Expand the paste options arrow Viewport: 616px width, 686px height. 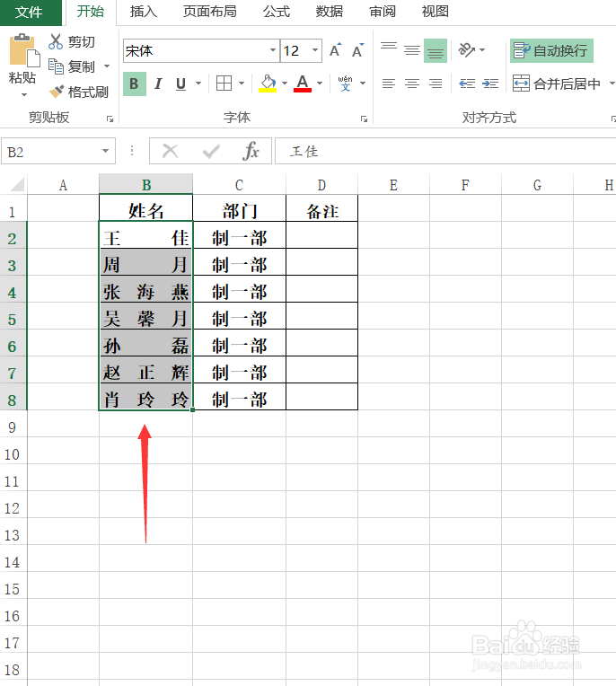24,94
